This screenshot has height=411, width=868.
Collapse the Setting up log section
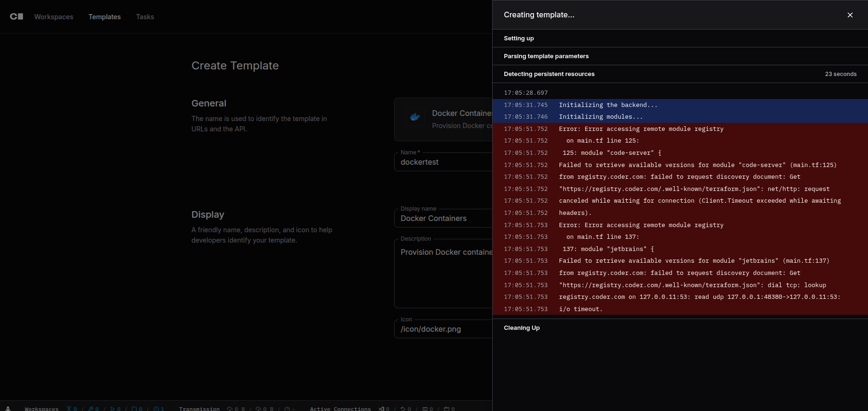point(519,38)
